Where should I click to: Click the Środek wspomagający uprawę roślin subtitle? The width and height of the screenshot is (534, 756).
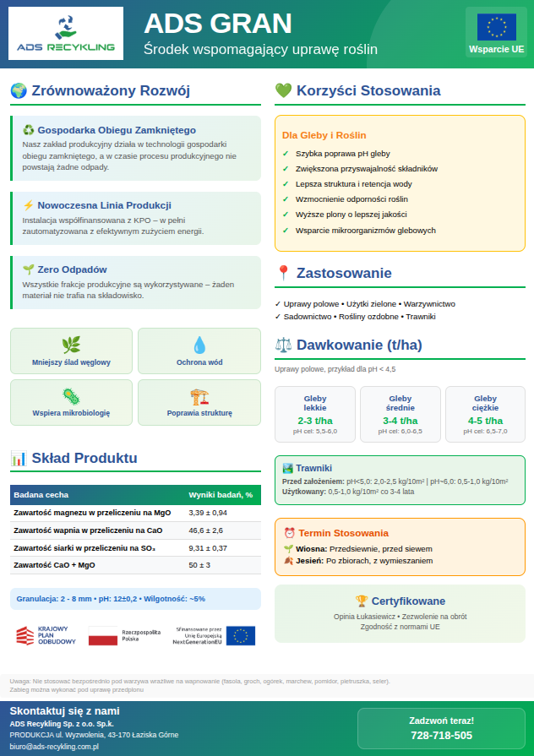(x=260, y=49)
